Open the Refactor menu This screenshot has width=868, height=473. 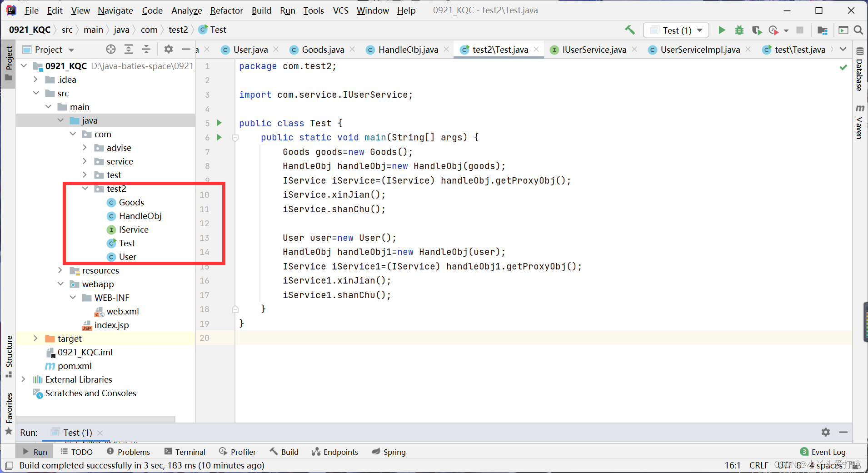point(226,10)
